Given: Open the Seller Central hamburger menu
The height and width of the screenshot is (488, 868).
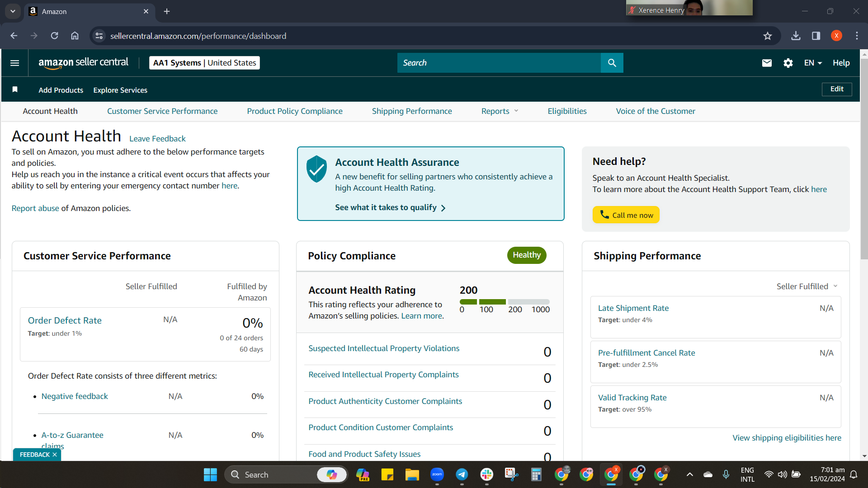Looking at the screenshot, I should click(14, 63).
